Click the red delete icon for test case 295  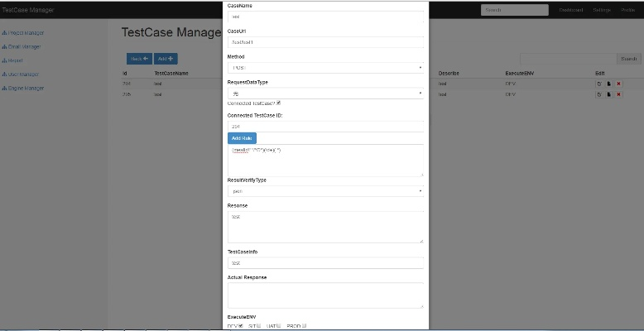(618, 94)
